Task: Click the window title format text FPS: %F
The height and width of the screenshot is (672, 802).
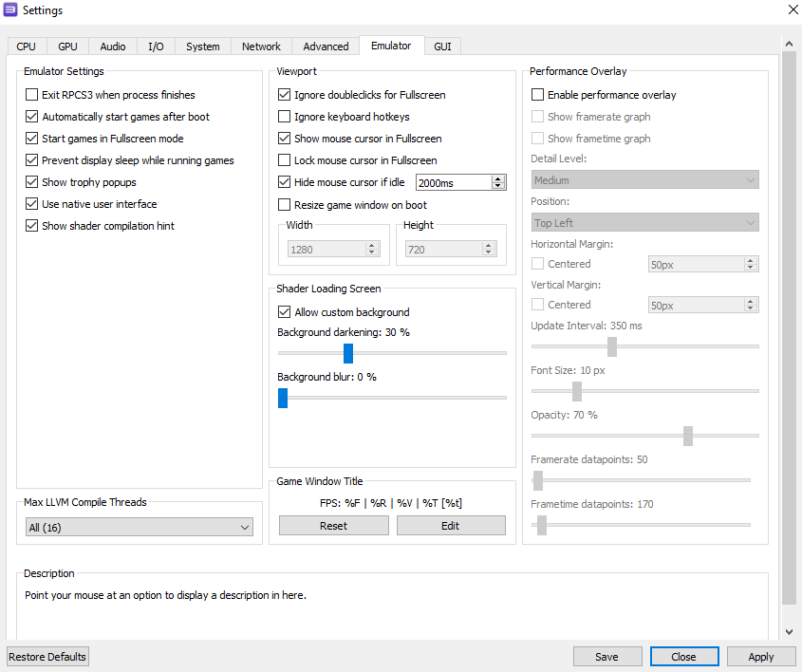Action: coord(391,503)
